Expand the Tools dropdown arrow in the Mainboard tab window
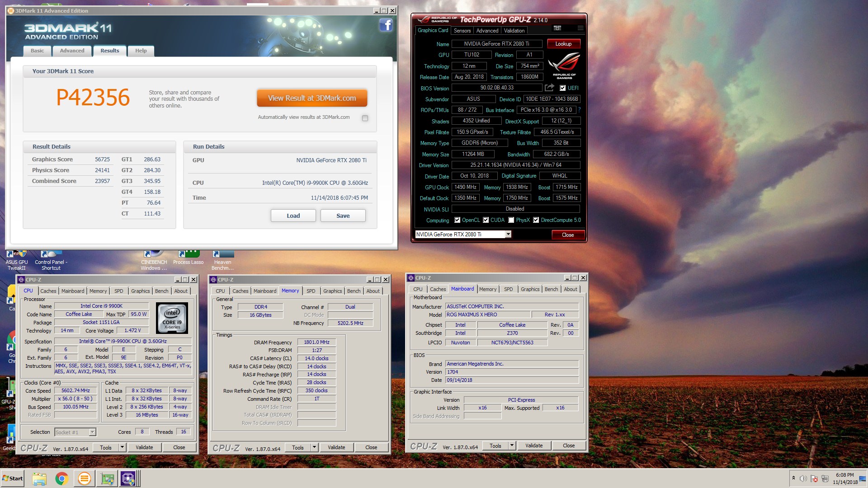Image resolution: width=868 pixels, height=488 pixels. tap(512, 446)
